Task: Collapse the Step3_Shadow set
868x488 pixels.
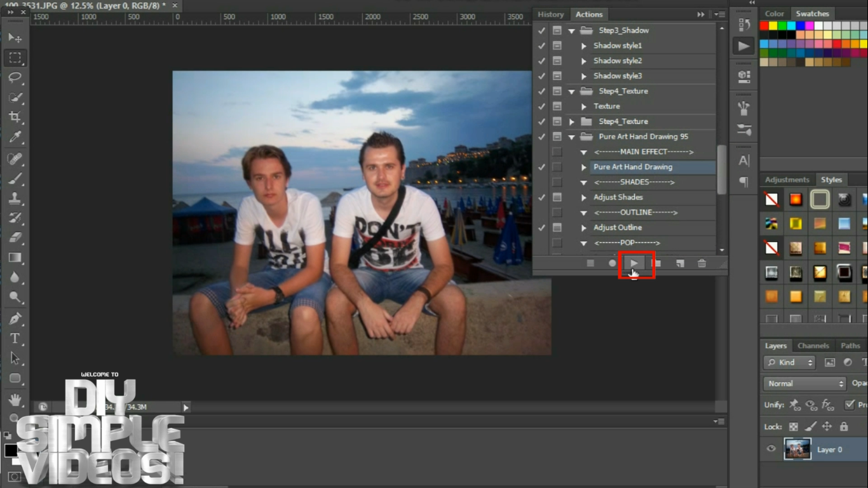Action: [x=571, y=30]
